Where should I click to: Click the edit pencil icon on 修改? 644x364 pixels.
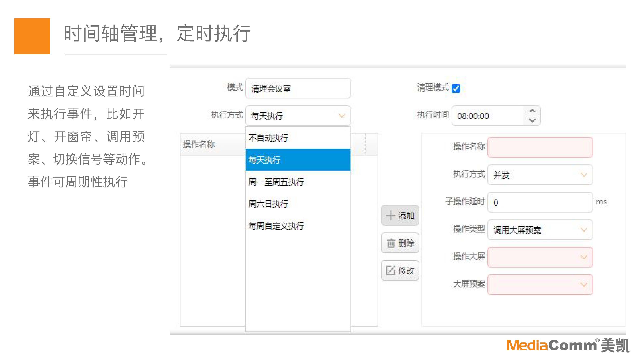390,270
